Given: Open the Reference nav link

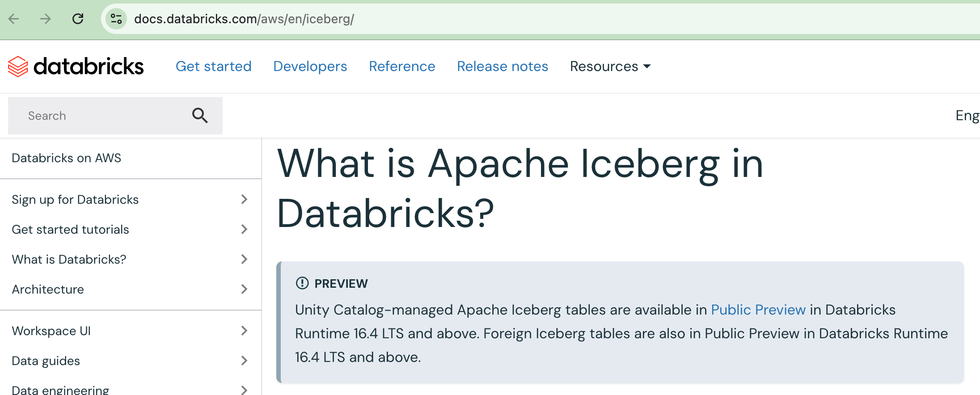Looking at the screenshot, I should (x=402, y=66).
